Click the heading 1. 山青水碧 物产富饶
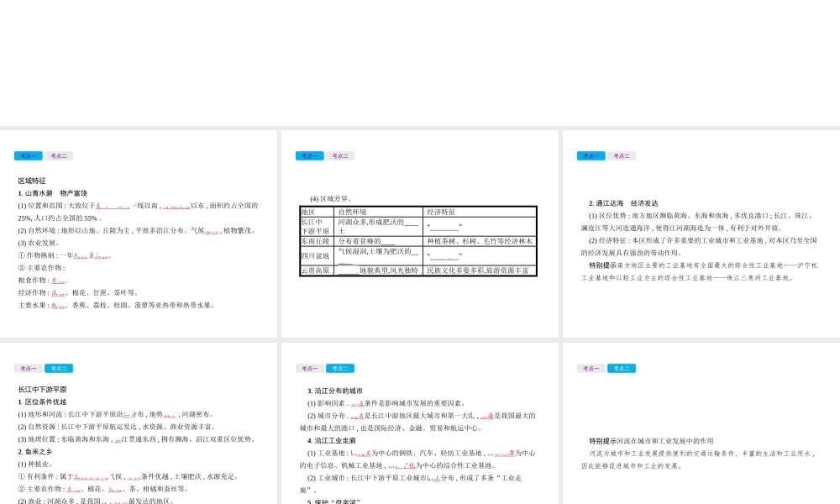 (x=52, y=193)
